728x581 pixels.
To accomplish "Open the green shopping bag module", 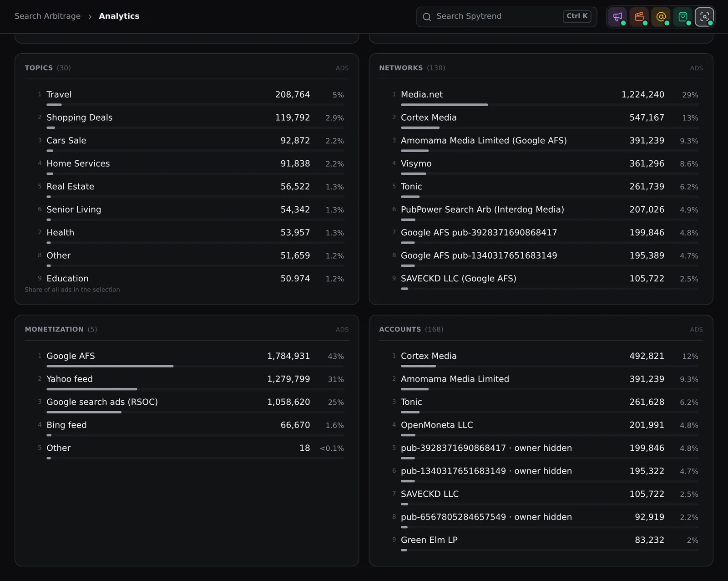I will tap(683, 17).
